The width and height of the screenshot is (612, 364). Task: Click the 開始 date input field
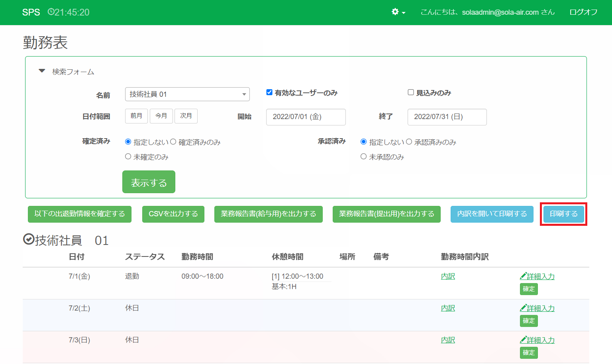306,117
